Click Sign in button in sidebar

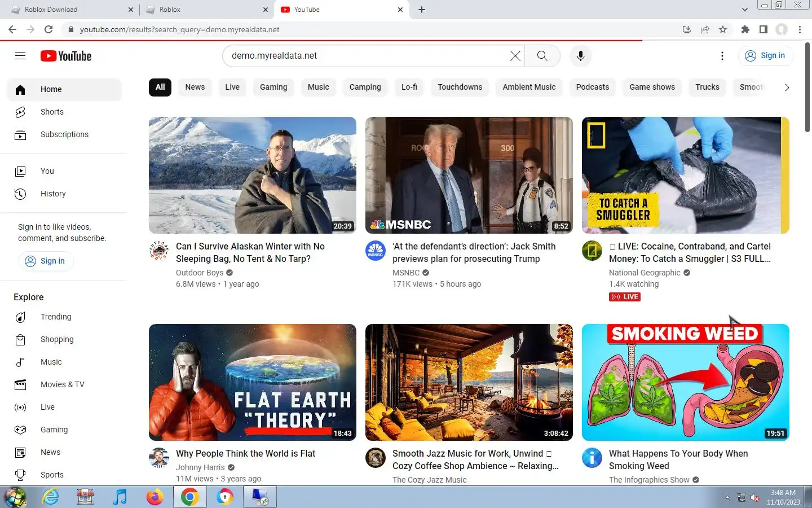point(46,261)
